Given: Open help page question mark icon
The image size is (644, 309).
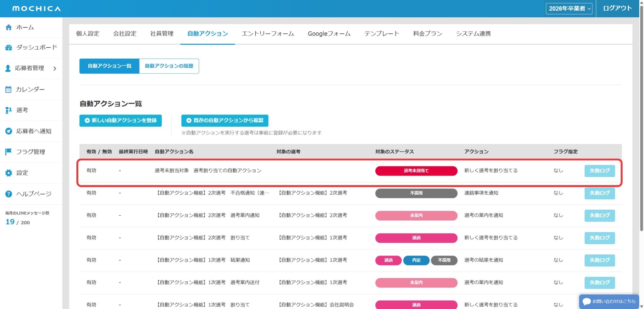Looking at the screenshot, I should 8,194.
